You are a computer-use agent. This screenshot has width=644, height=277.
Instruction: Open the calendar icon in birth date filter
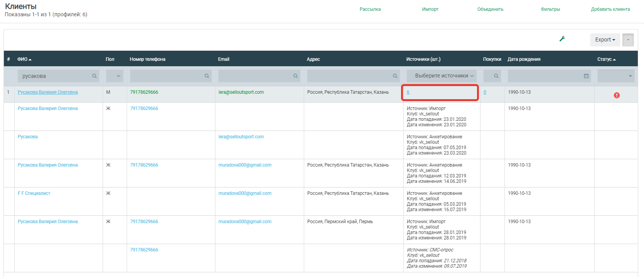coord(586,76)
